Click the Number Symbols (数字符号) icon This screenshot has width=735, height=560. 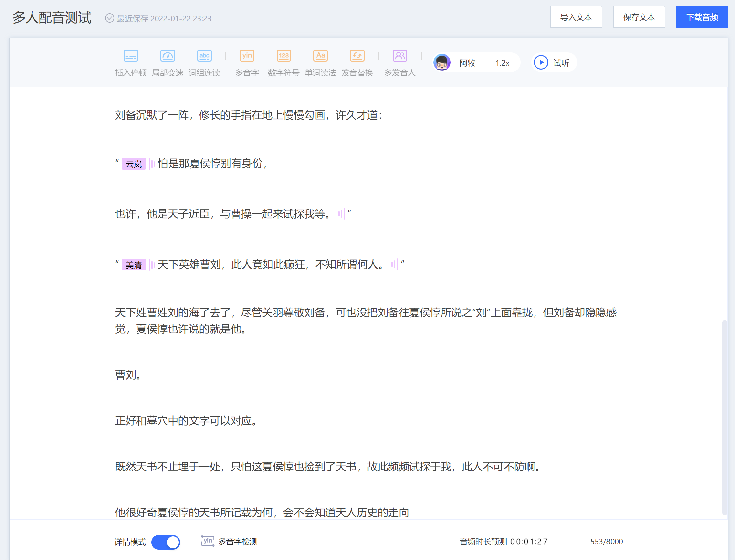(283, 56)
